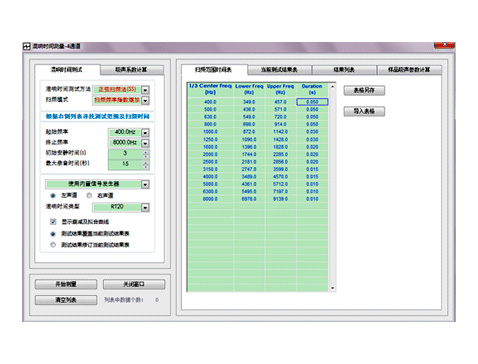The height and width of the screenshot is (364, 478).
Task: Open the 扫频范围时间表 tab
Action: click(x=214, y=70)
